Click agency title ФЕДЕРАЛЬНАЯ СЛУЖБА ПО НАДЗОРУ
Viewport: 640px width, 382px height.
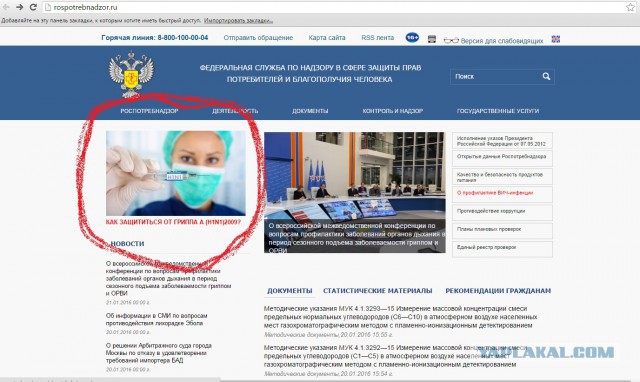(x=310, y=73)
